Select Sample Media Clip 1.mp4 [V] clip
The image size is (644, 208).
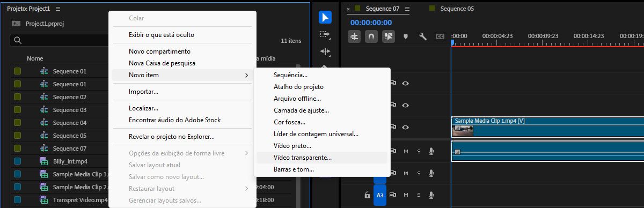click(547, 127)
